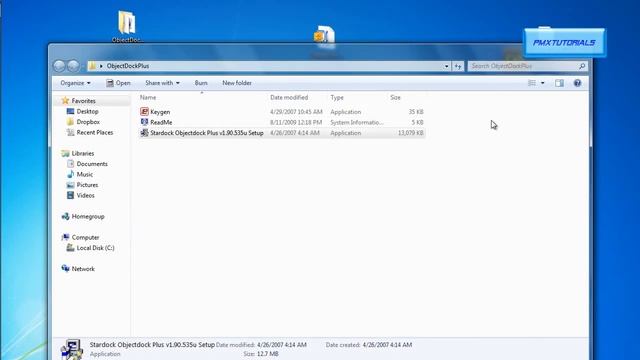640x360 pixels.
Task: Open the Organize menu
Action: point(76,83)
